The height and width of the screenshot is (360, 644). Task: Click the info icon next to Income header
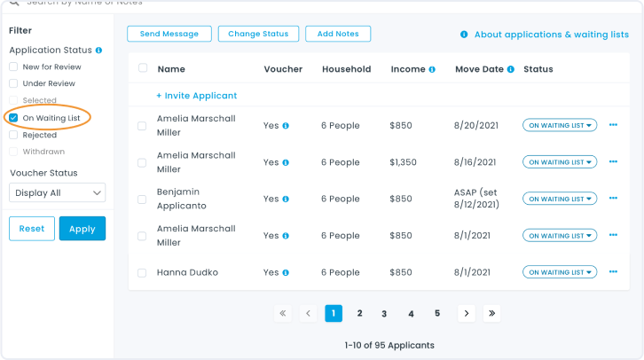pos(432,69)
